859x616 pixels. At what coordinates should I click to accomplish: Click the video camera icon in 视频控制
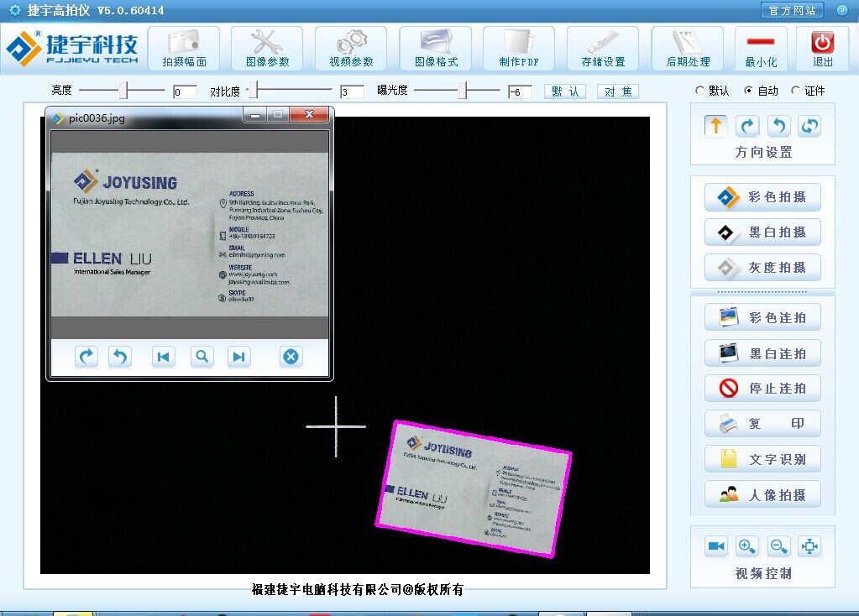click(x=716, y=546)
